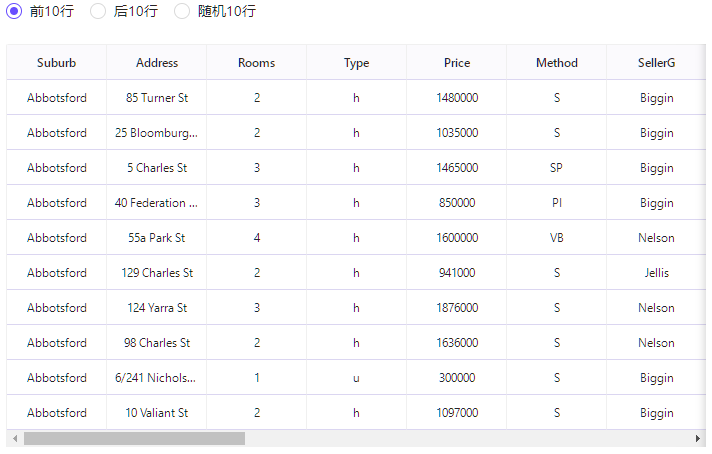
Task: Click the right scroll arrow of the table
Action: 698,439
